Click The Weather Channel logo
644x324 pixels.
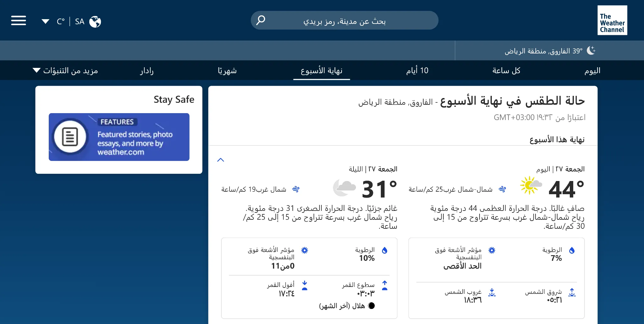[612, 20]
